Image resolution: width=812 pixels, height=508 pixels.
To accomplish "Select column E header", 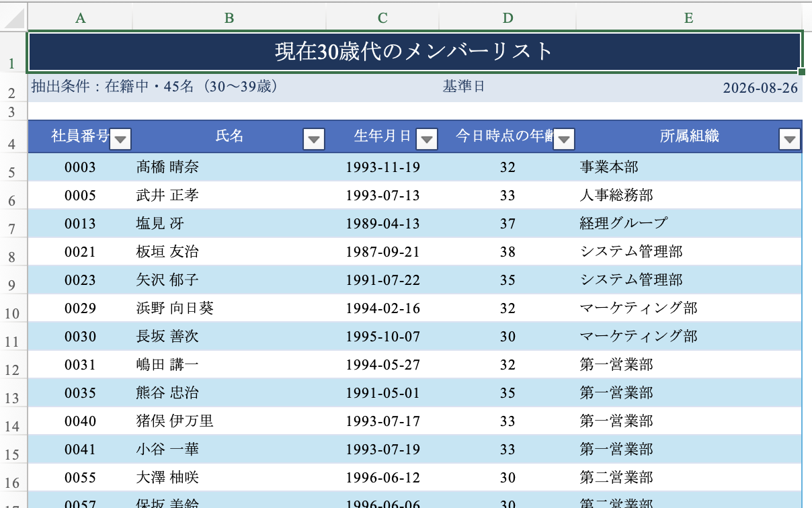I will (x=688, y=19).
